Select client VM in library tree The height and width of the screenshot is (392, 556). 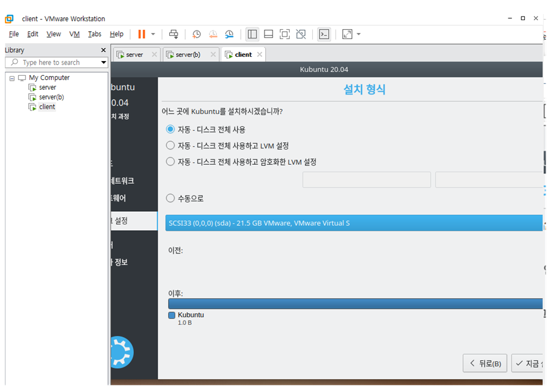47,107
